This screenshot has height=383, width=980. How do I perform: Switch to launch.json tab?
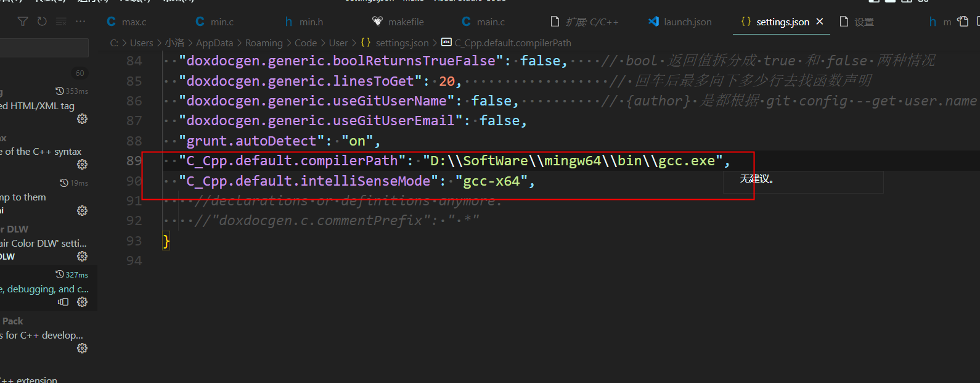tap(680, 22)
